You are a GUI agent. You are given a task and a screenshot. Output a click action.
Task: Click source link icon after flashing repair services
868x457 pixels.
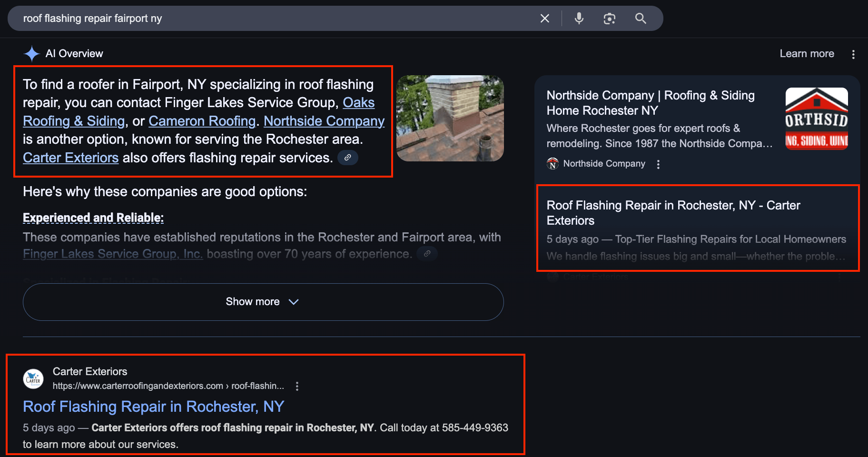point(348,158)
